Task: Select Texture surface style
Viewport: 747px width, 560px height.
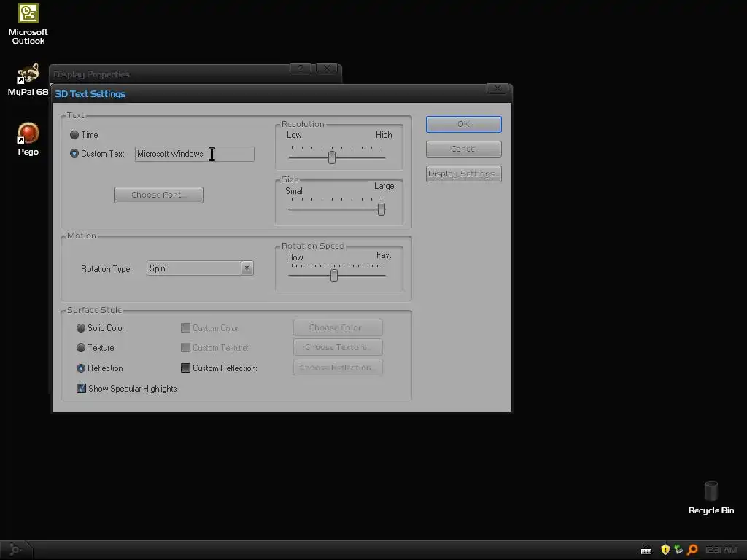Action: click(x=80, y=348)
